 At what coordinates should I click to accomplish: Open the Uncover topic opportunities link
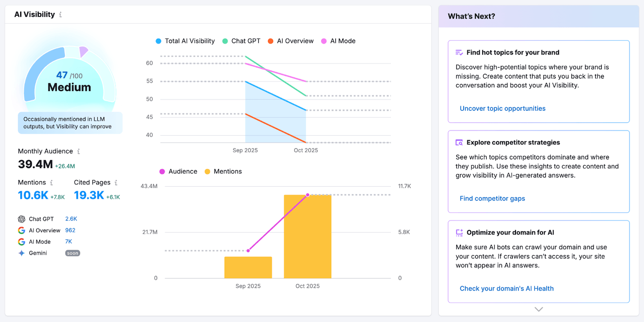click(x=502, y=108)
